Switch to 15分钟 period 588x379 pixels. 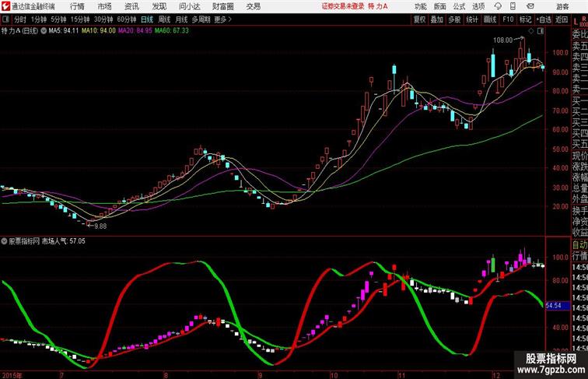80,19
